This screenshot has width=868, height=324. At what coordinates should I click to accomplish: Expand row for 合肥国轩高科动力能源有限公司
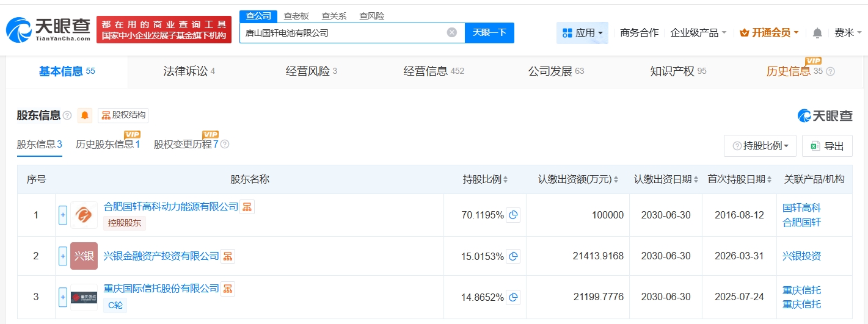click(x=62, y=215)
